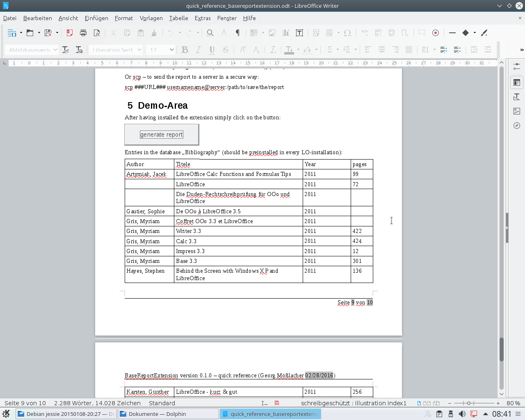Click the New Style icon
The height and width of the screenshot is (420, 525).
pyautogui.click(x=79, y=50)
